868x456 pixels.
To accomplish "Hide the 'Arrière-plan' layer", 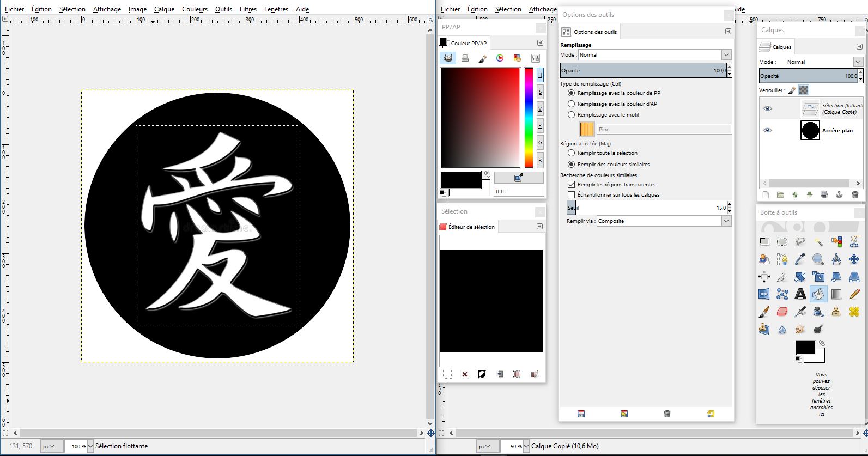I will click(768, 130).
